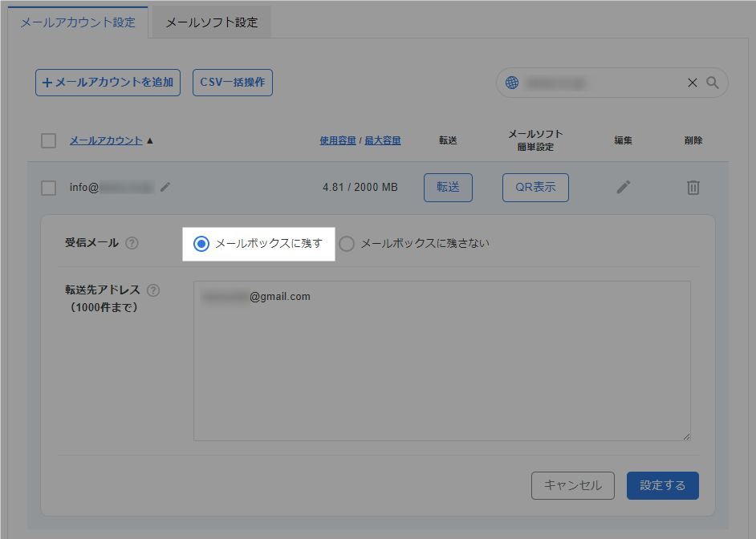The height and width of the screenshot is (539, 756).
Task: Click the globe icon in the search bar
Action: pos(511,82)
